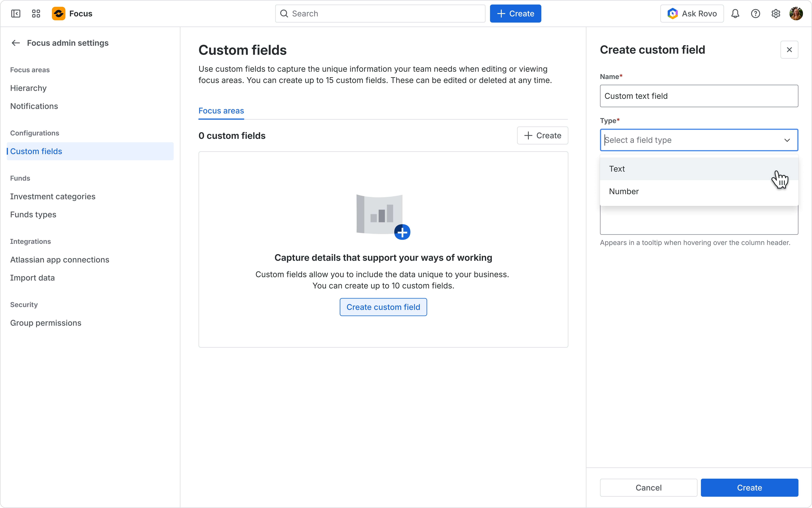This screenshot has width=812, height=508.
Task: Go back using Focus admin settings arrow
Action: tap(16, 43)
